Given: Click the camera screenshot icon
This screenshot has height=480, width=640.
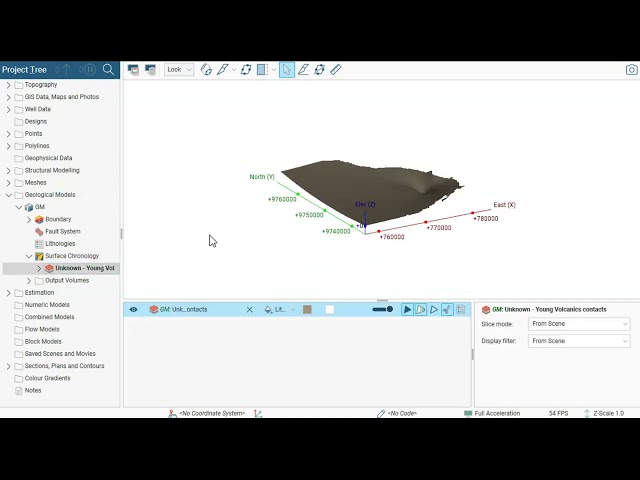Looking at the screenshot, I should (x=631, y=70).
